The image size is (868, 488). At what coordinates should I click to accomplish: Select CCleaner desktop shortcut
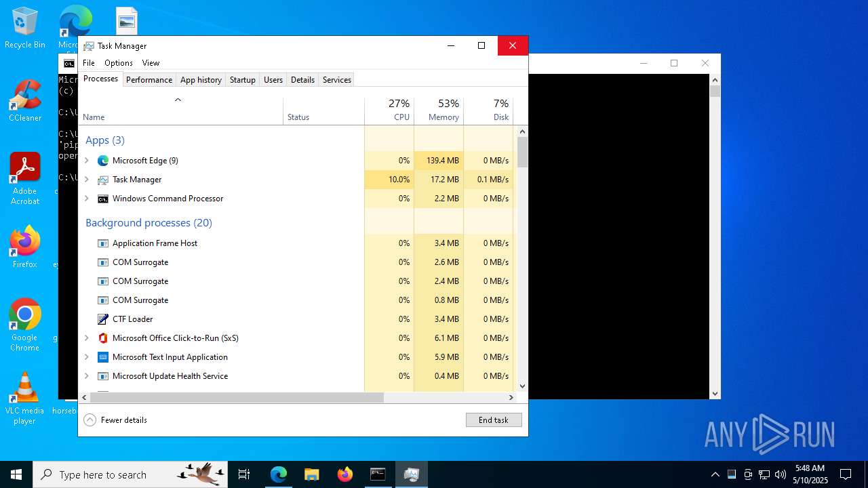coord(25,101)
